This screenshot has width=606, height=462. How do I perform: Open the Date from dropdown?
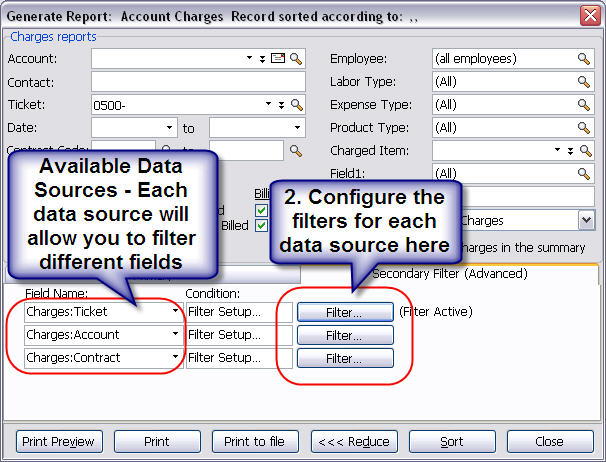click(x=169, y=128)
